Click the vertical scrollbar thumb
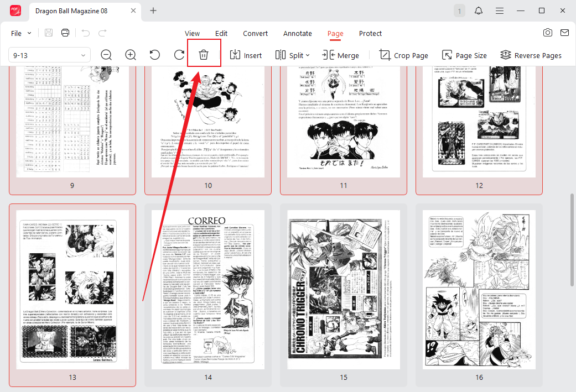The height and width of the screenshot is (392, 576). [x=572, y=240]
